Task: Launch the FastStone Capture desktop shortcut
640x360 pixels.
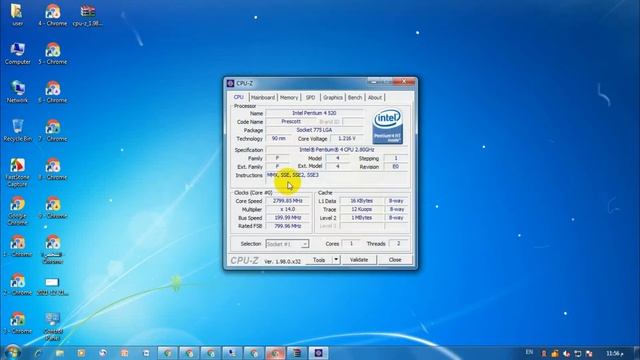Action: (17, 173)
